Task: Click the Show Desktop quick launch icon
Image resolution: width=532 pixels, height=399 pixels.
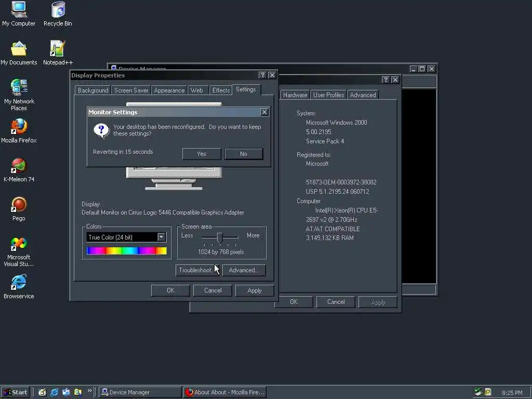Action: 42,392
